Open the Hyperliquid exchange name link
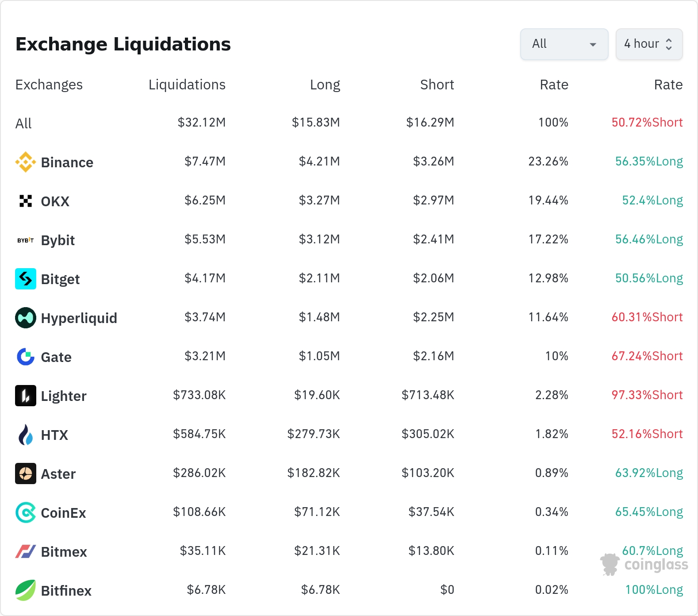Viewport: 698px width, 616px height. 79,318
